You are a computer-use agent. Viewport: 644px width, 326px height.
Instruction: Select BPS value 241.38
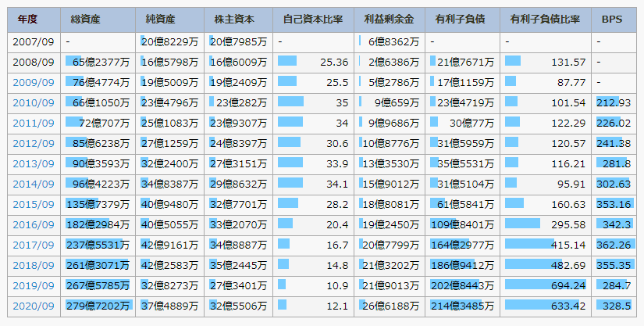614,144
